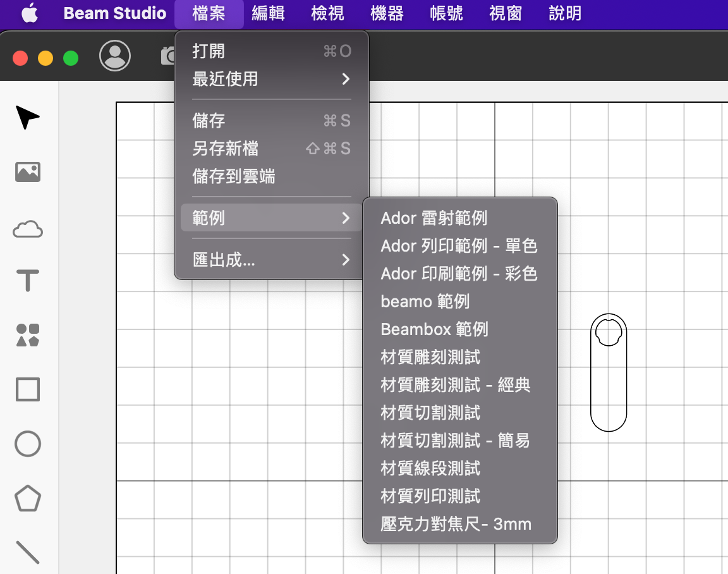
Task: Select the Ellipse tool
Action: pos(28,444)
